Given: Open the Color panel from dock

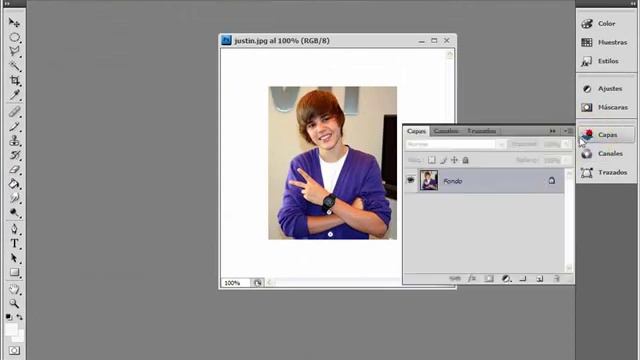Looking at the screenshot, I should point(606,24).
